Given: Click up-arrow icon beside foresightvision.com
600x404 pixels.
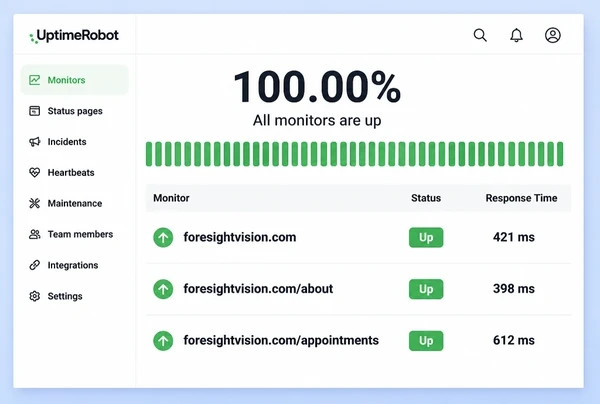Looking at the screenshot, I should tap(163, 238).
